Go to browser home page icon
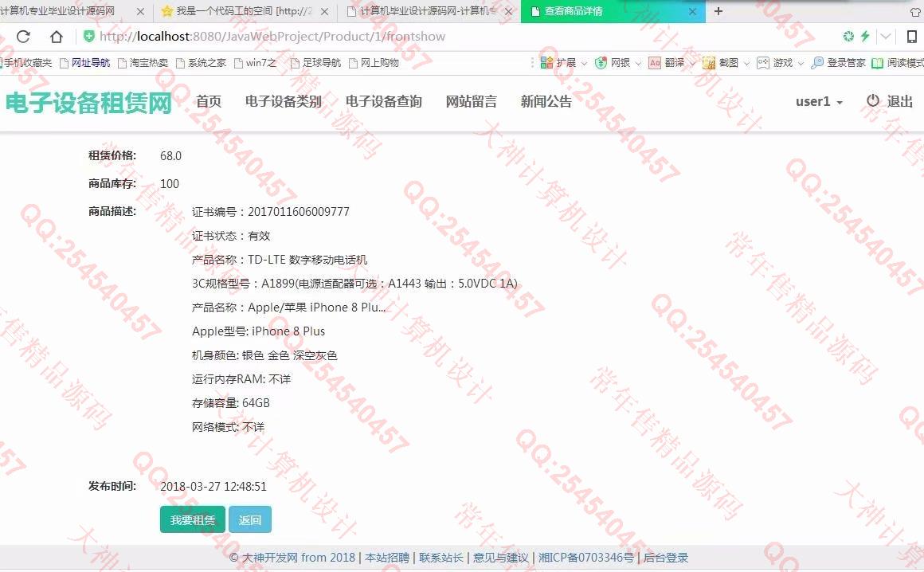The width and height of the screenshot is (924, 572). 56,37
